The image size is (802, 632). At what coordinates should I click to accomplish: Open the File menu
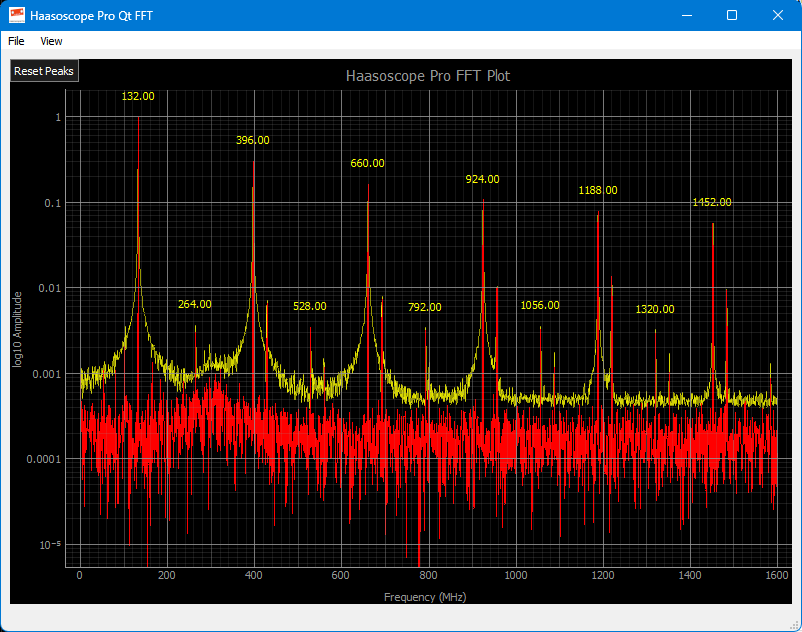coord(16,41)
